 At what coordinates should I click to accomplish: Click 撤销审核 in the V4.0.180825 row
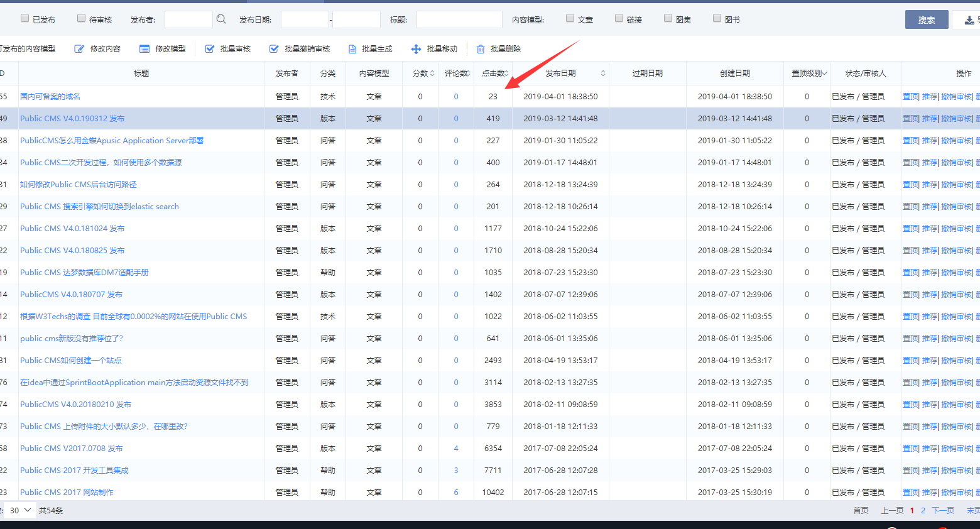point(957,251)
